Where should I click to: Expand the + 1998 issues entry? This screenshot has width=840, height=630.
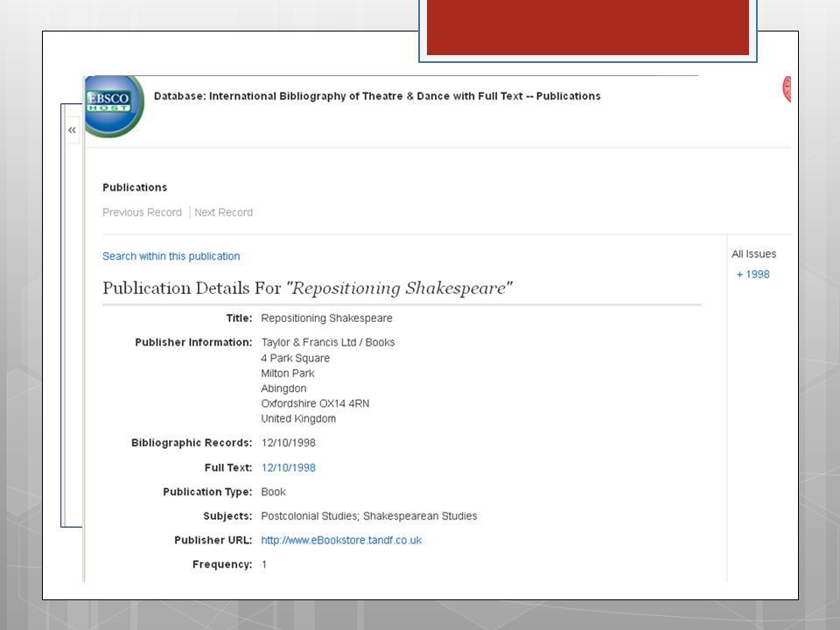coord(752,274)
